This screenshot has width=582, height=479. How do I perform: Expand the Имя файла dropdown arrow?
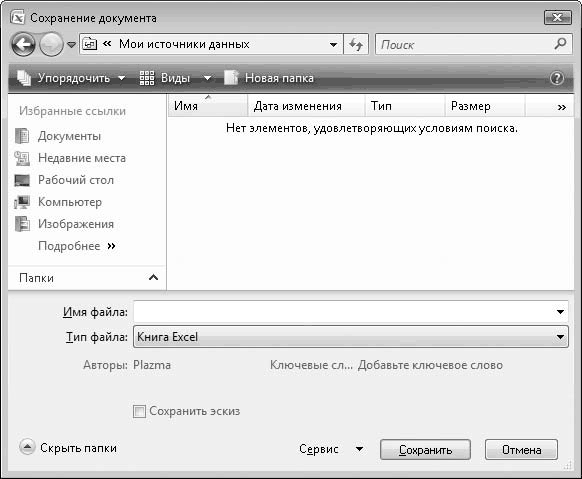click(560, 312)
